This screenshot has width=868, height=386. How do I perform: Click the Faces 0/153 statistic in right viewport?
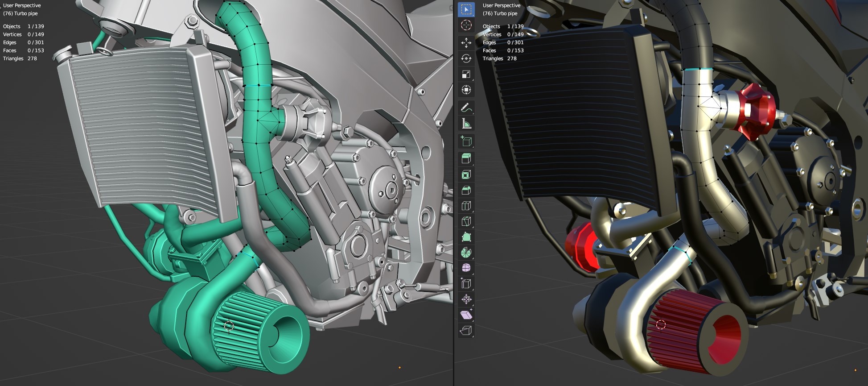[503, 50]
